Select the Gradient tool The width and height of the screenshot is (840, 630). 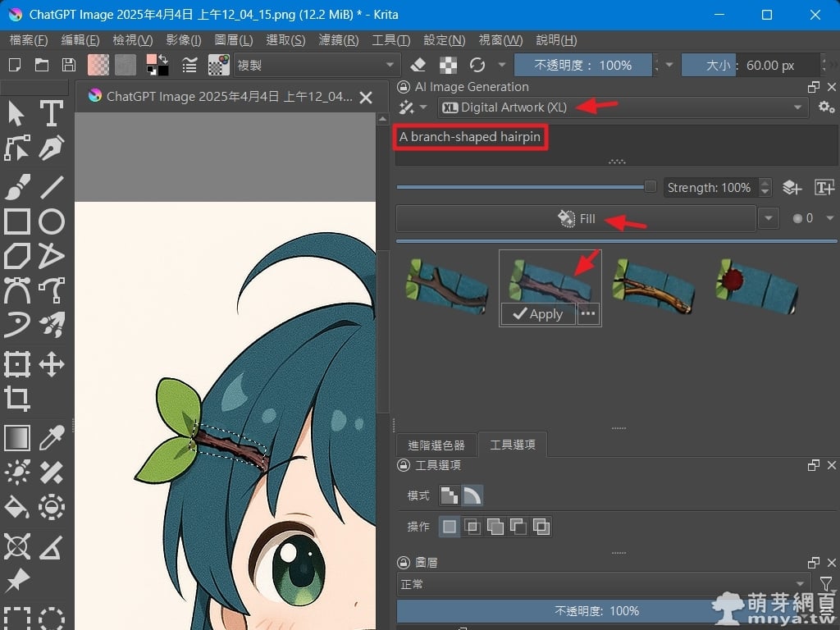point(17,437)
